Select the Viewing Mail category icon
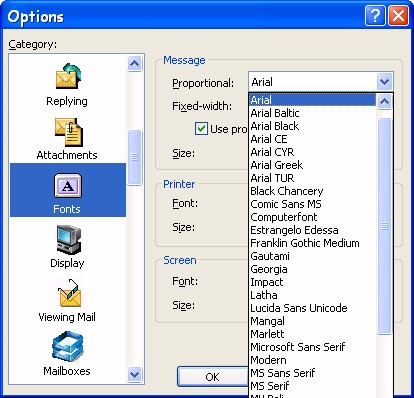 click(69, 293)
